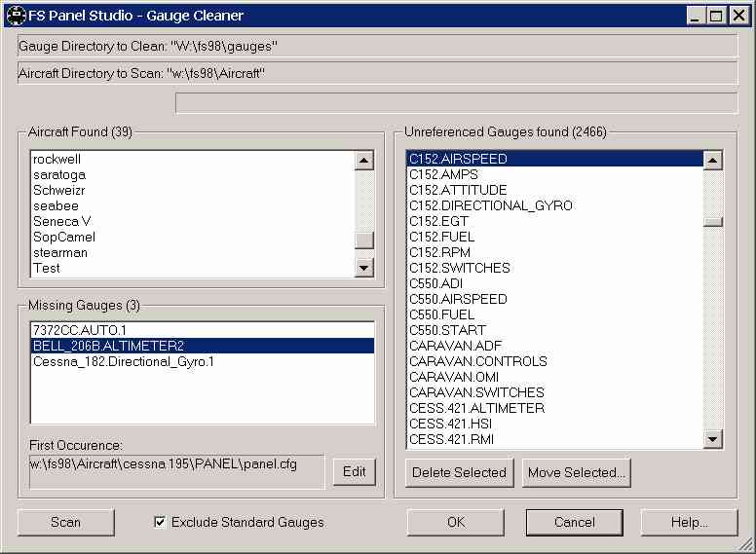
Task: Select C152.EGT gauge
Action: point(555,221)
